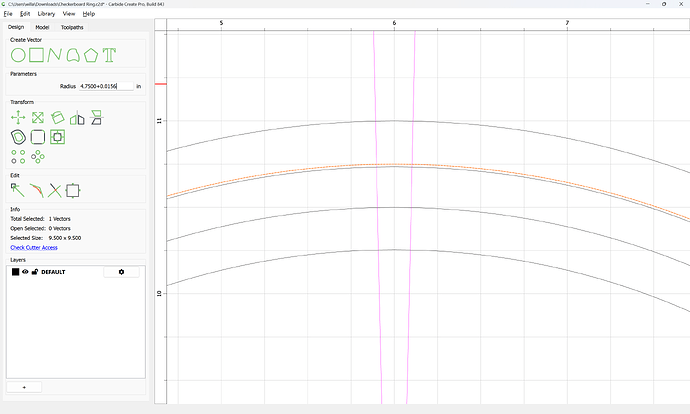Click the Radius input field
This screenshot has height=414, width=690.
tap(106, 86)
